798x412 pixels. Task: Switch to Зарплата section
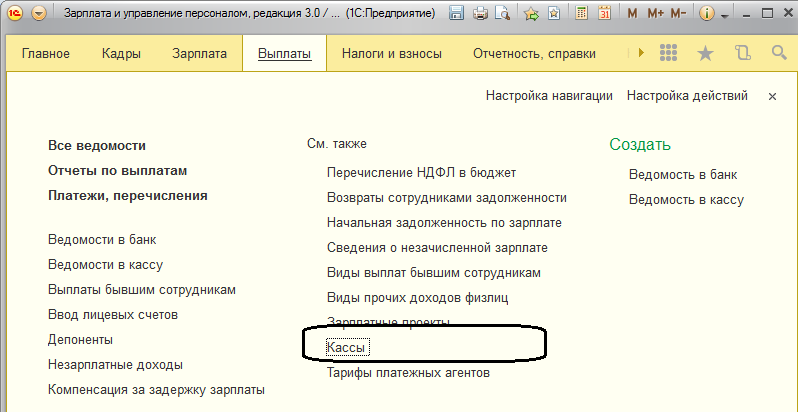click(200, 53)
